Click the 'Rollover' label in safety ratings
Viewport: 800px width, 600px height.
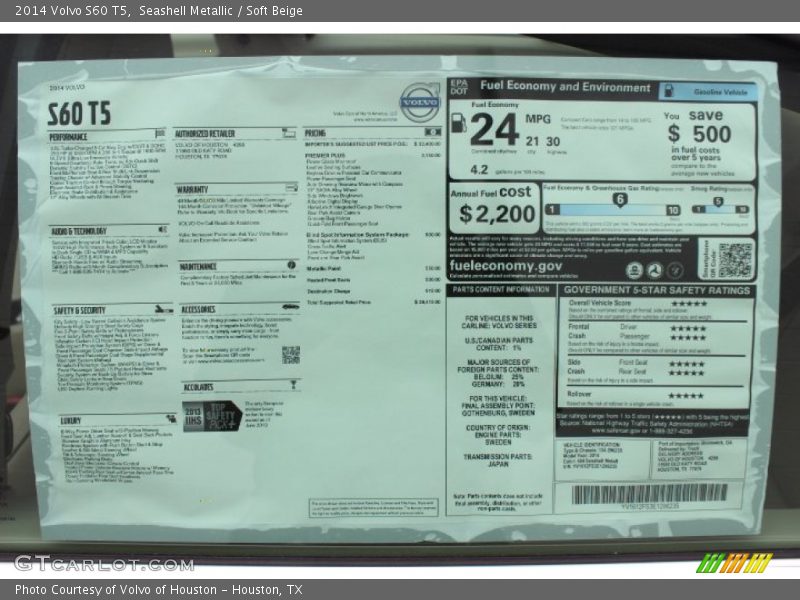point(579,394)
